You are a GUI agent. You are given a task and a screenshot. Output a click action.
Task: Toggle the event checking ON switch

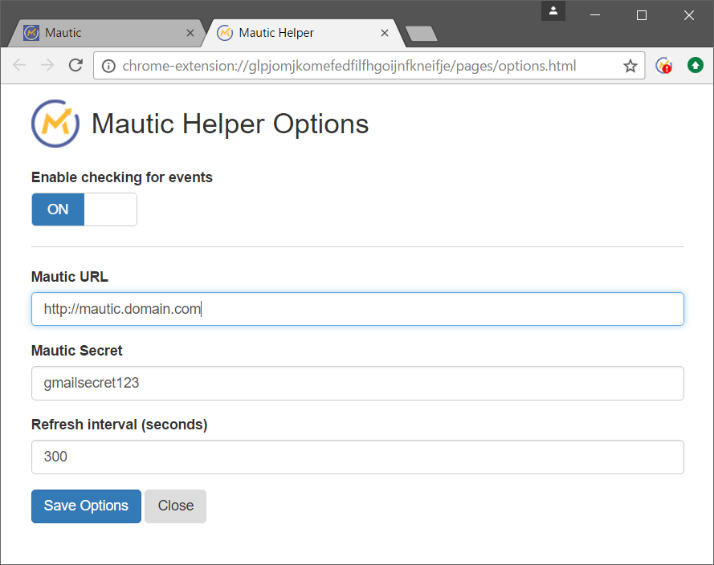coord(58,210)
